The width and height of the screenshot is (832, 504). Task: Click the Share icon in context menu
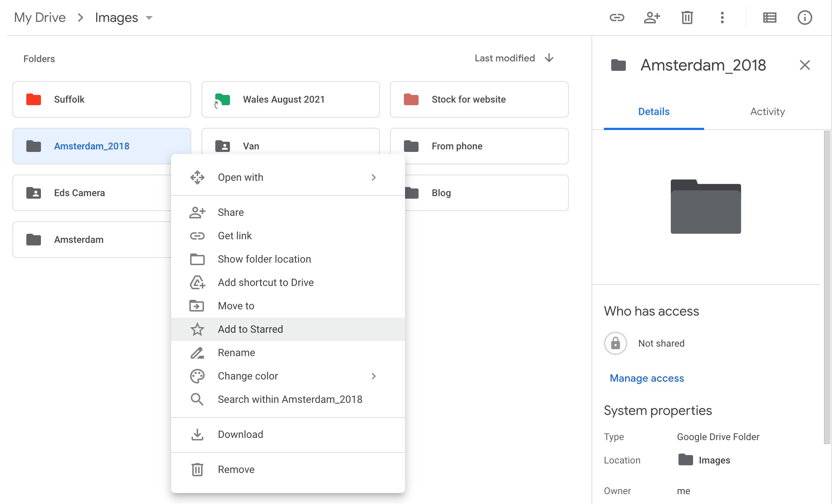pyautogui.click(x=197, y=212)
